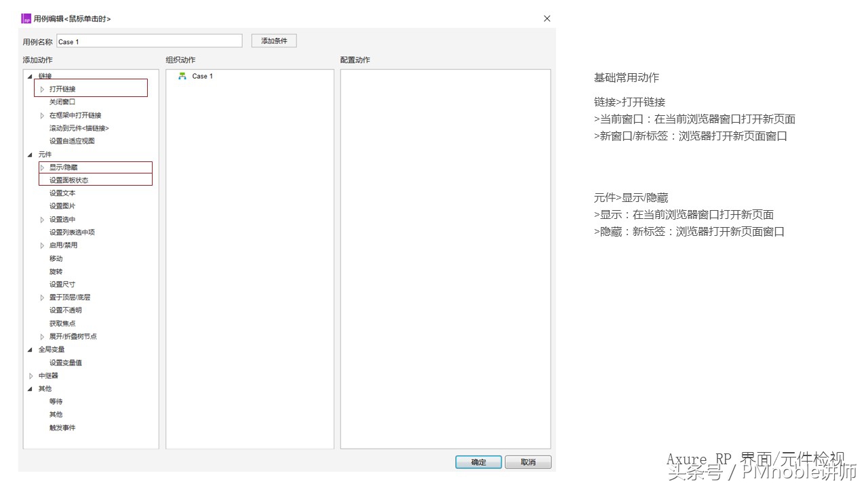868x488 pixels.
Task: Pick the 触发事件 action
Action: (62, 427)
